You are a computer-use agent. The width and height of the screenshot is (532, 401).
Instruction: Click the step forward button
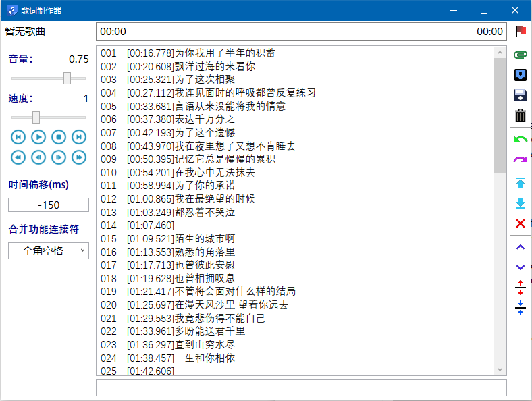click(x=59, y=157)
